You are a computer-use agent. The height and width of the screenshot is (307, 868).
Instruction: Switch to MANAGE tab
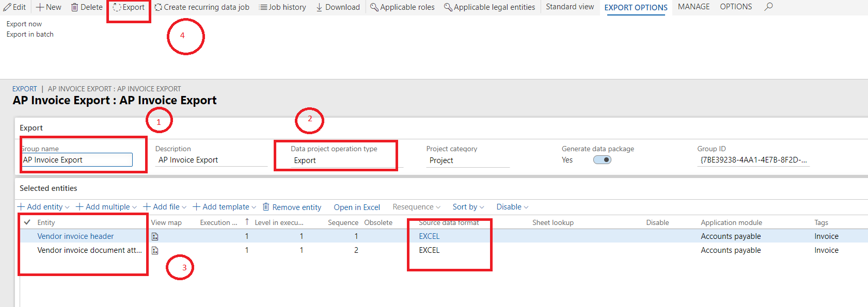point(693,7)
